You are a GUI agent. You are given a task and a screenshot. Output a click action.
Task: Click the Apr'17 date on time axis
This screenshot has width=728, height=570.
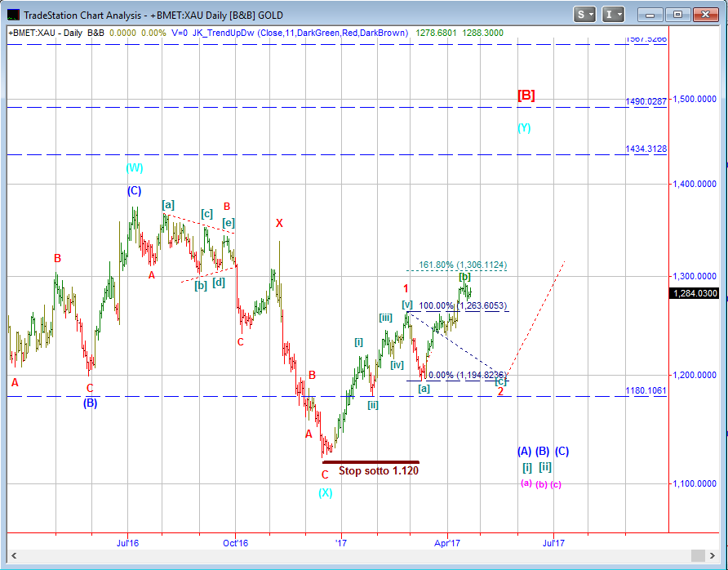coord(447,541)
